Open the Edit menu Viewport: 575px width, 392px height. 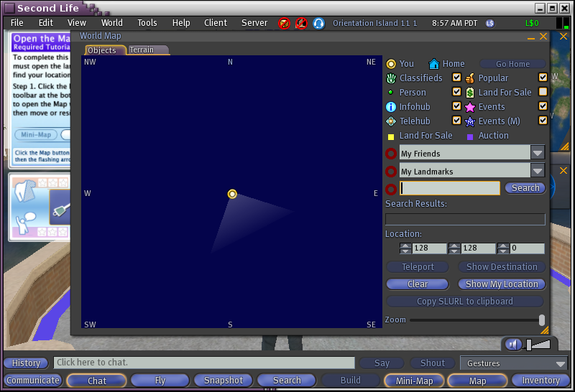(46, 23)
